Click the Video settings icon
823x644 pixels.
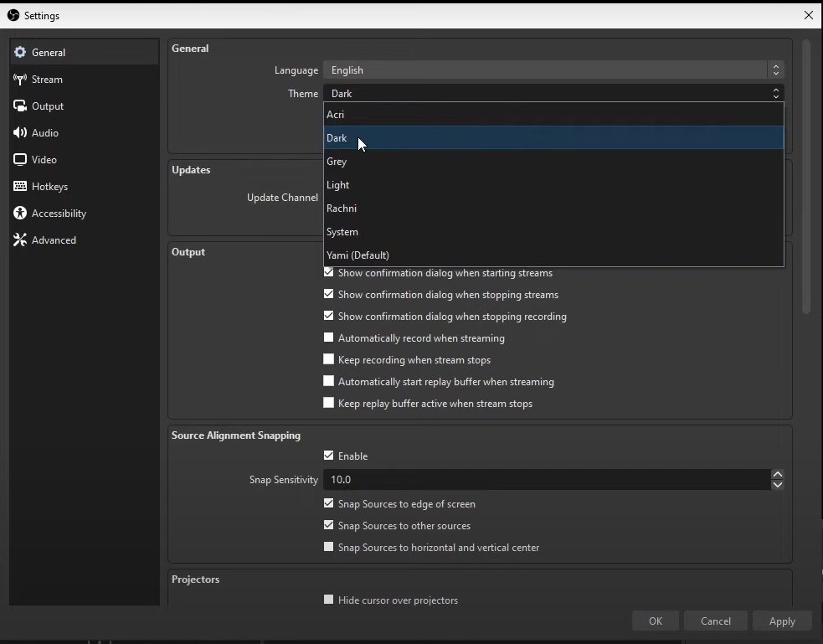coord(20,159)
